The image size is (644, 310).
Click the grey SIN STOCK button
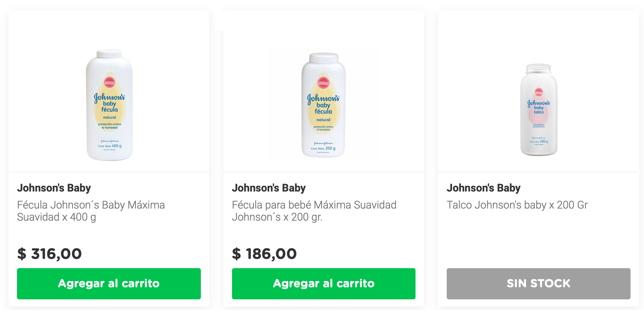pos(538,283)
